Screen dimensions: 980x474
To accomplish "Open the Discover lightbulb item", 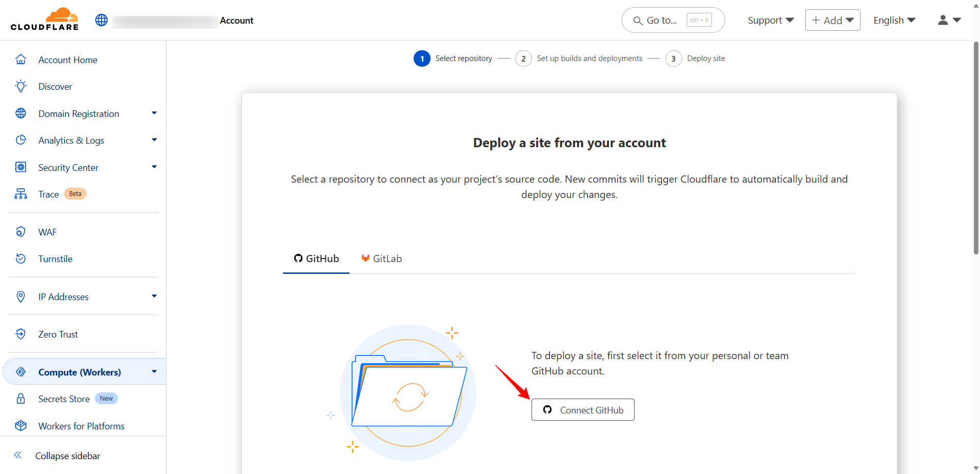I will pos(55,87).
